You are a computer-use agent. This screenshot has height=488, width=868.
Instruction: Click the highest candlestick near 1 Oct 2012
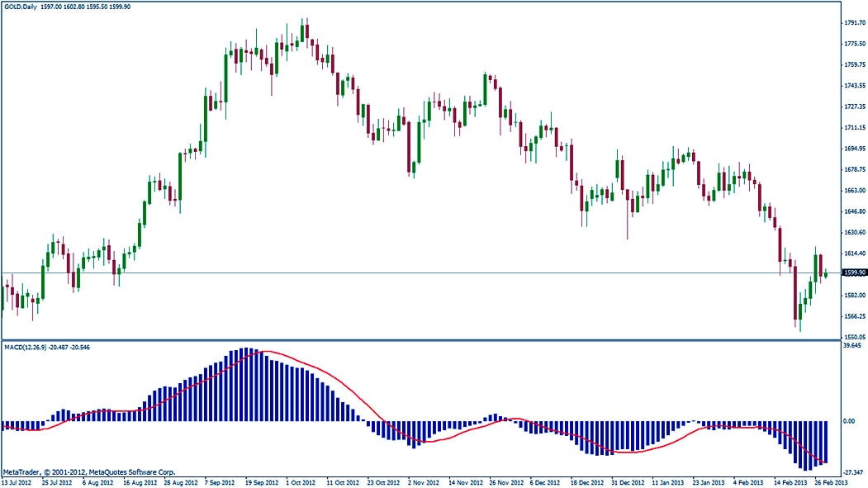pyautogui.click(x=306, y=31)
